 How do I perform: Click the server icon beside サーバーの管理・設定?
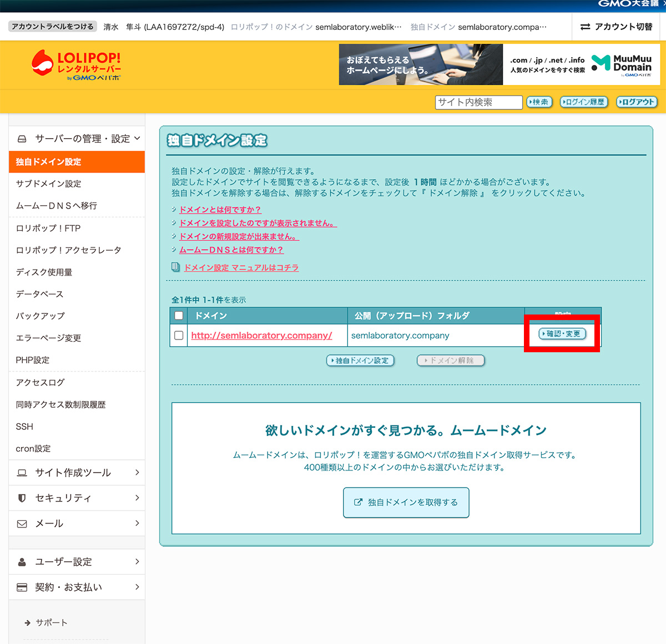tap(21, 138)
